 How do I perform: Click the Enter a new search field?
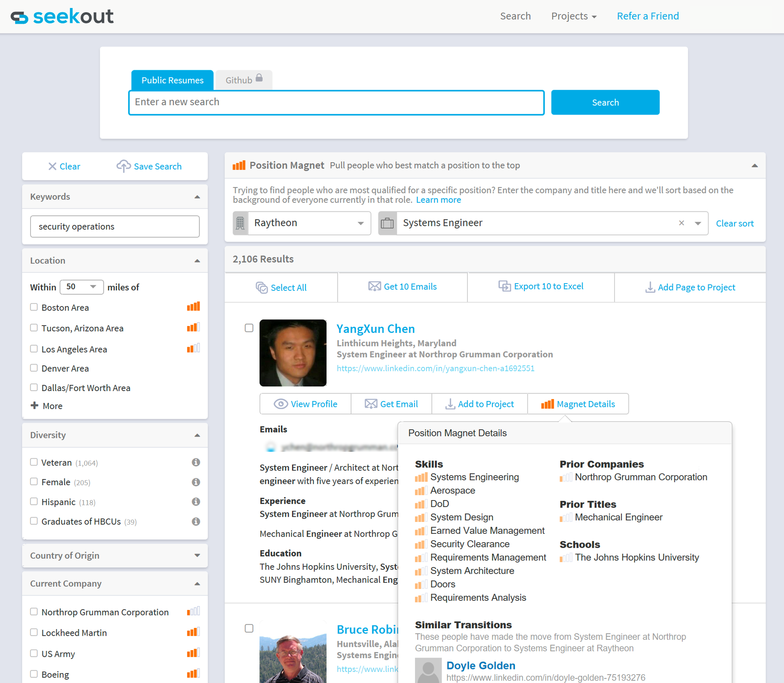336,102
